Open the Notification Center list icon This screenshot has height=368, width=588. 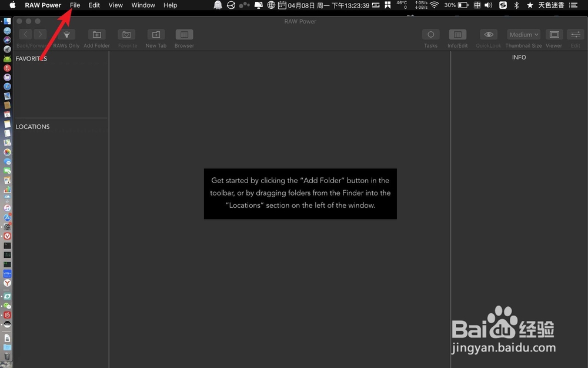coord(573,5)
